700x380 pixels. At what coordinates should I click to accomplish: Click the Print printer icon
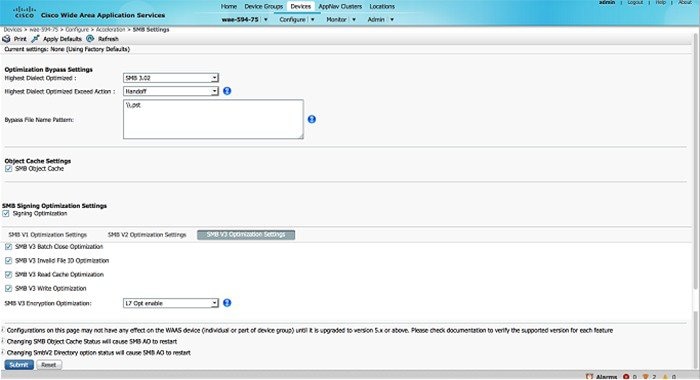coord(6,39)
